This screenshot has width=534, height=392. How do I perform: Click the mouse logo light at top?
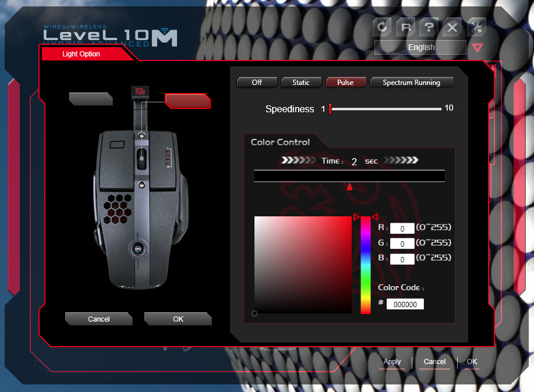click(140, 91)
